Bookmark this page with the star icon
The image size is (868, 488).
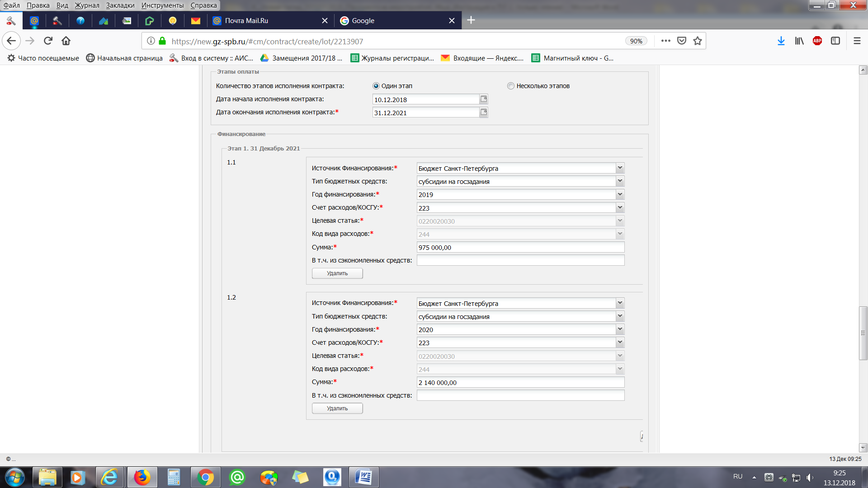point(698,41)
